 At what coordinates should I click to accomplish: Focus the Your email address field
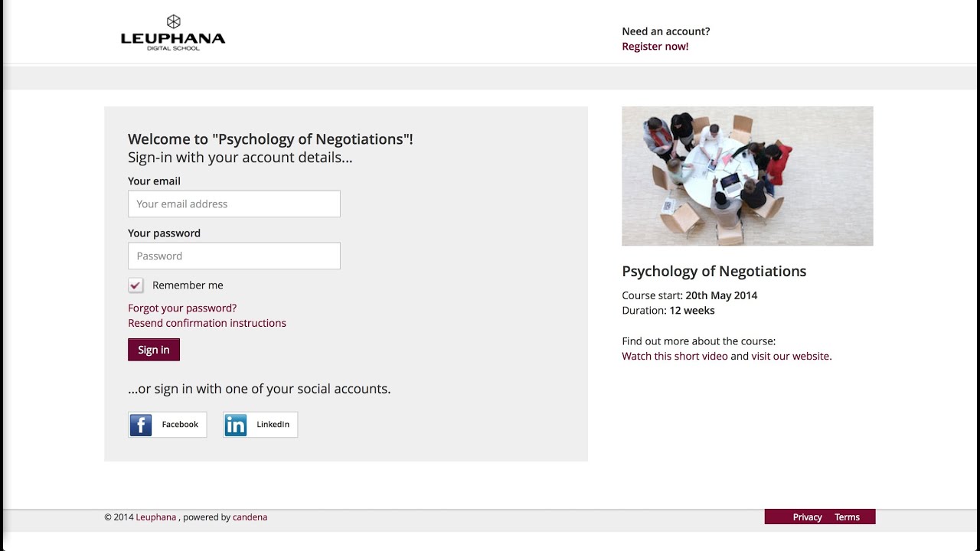coord(234,204)
